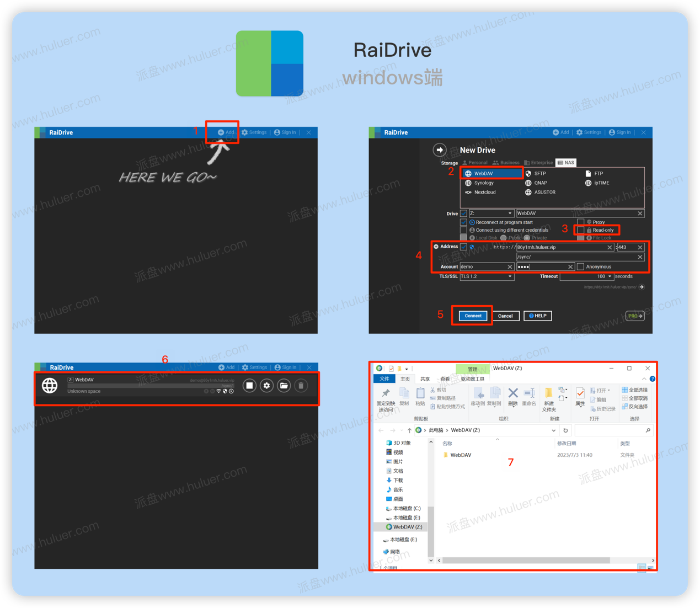Switch to the Personal storage tab
This screenshot has height=608, width=700.
point(475,163)
